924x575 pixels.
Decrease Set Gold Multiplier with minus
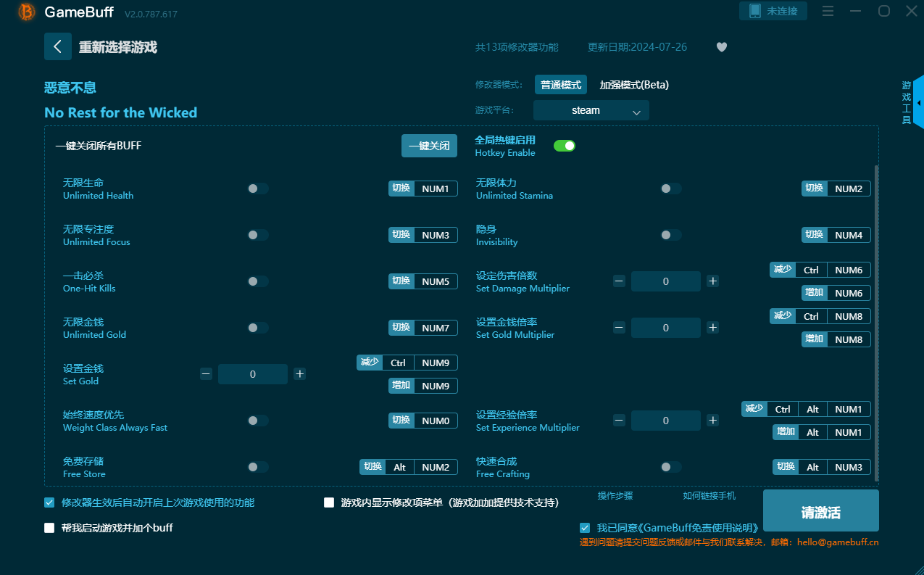(619, 328)
